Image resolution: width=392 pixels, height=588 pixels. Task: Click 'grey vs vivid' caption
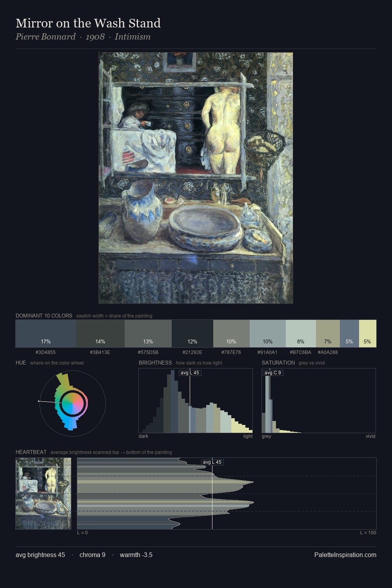(312, 363)
